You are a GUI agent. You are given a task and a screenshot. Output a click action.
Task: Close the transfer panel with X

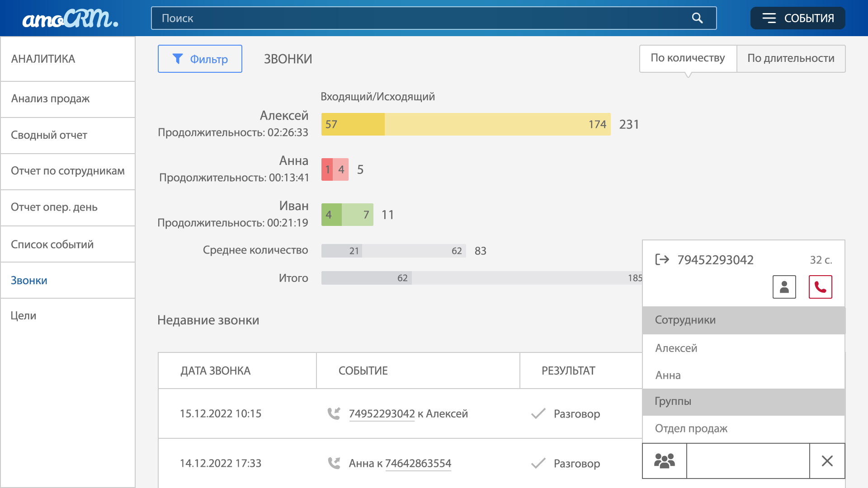pyautogui.click(x=827, y=461)
